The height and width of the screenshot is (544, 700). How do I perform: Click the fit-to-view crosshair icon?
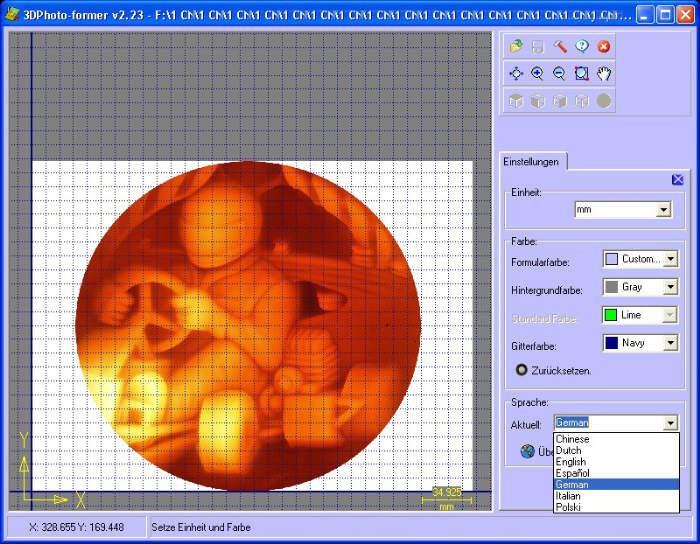(x=516, y=73)
